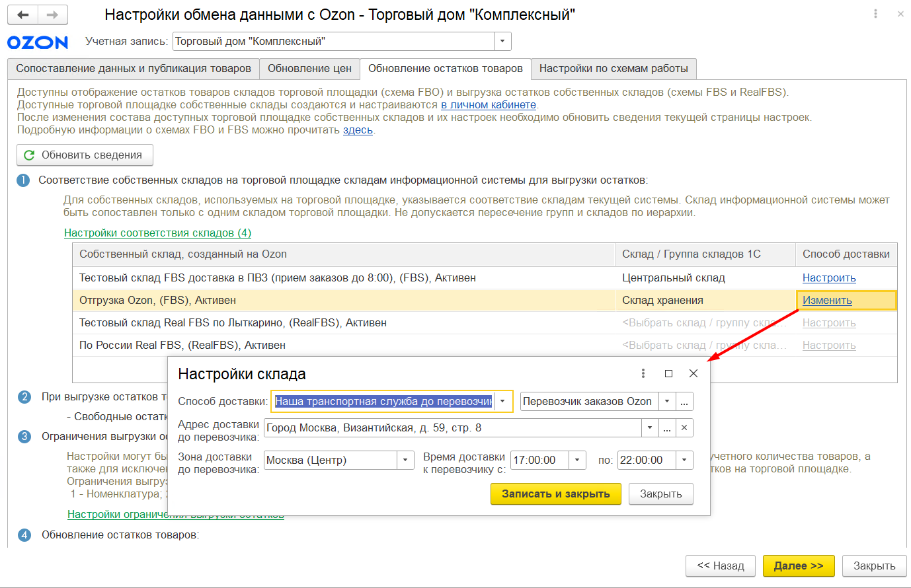
Task: Open the 'в личном кабинете' link
Action: pos(489,105)
